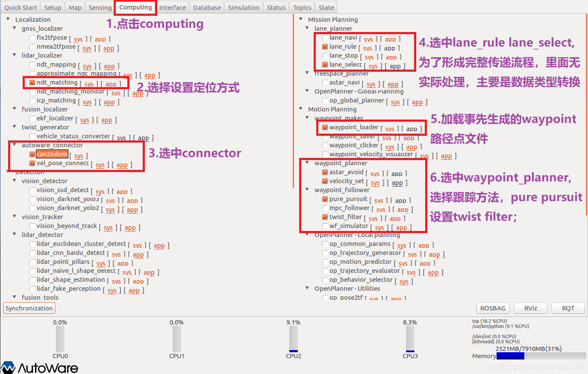Open the Map tab

coord(75,7)
